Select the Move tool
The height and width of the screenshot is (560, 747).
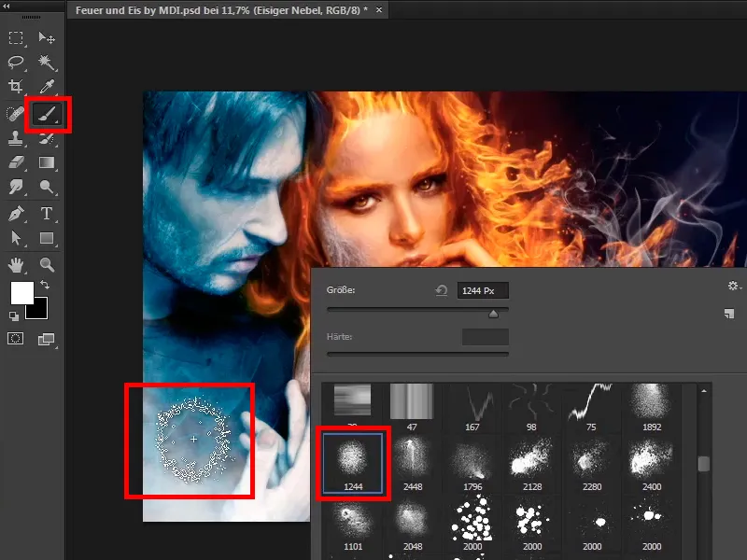tap(47, 37)
